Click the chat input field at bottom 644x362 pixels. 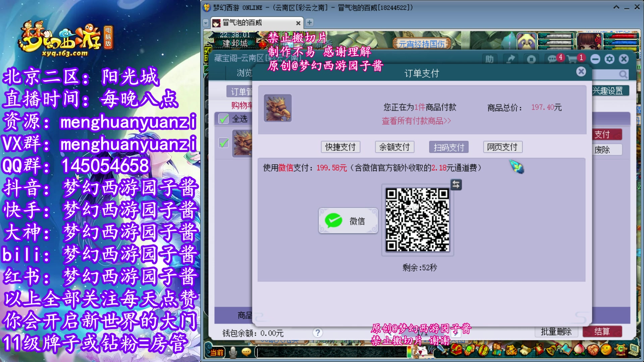[x=330, y=352]
